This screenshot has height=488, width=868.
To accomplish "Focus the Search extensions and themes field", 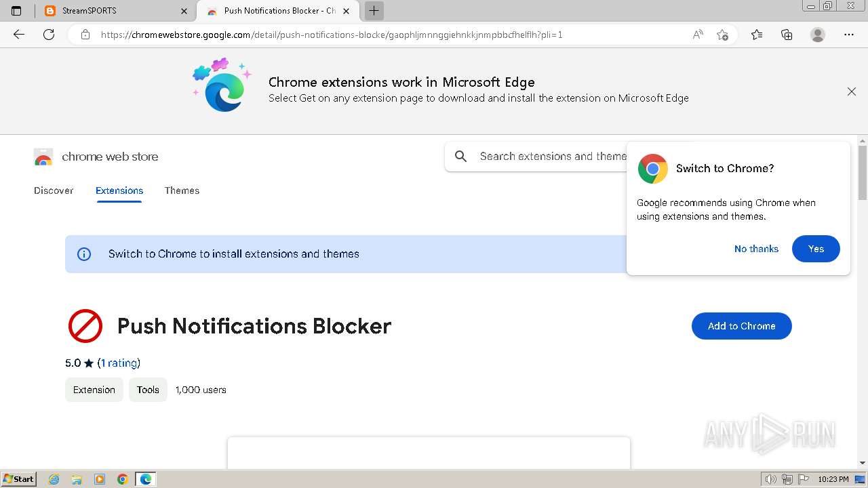I will click(x=553, y=157).
